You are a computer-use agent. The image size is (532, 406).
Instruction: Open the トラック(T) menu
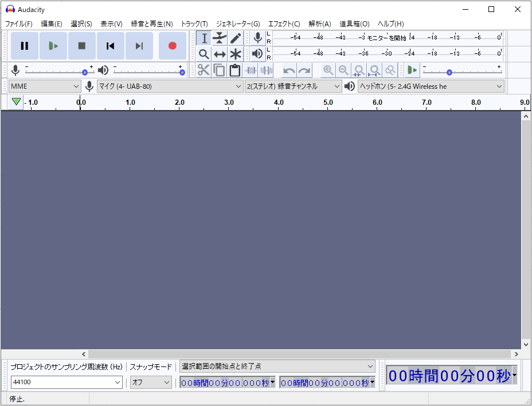pos(194,23)
